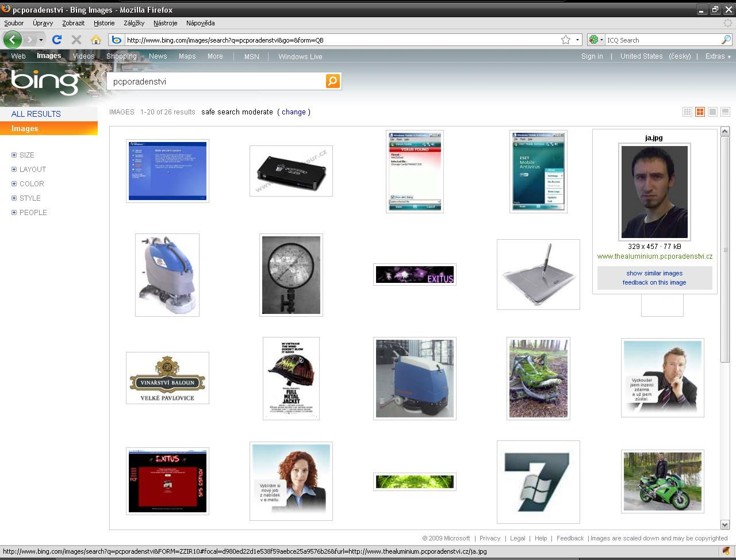The width and height of the screenshot is (736, 560).
Task: Click 'change' next to safe search moderate
Action: tap(294, 112)
